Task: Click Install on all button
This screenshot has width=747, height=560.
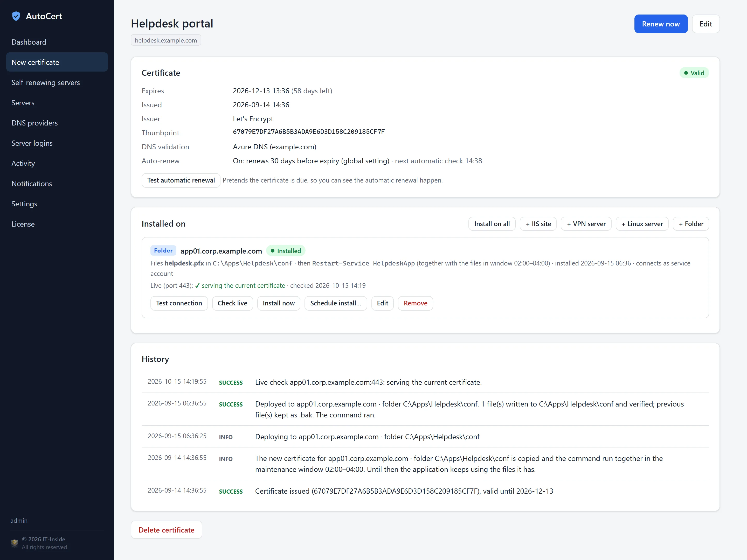Action: point(492,224)
